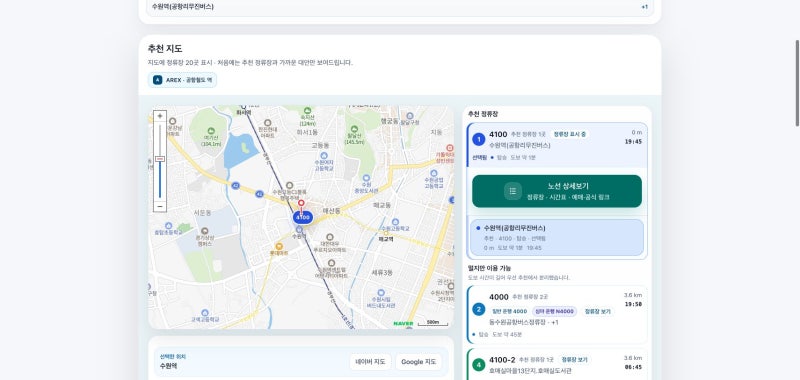The width and height of the screenshot is (800, 380).
Task: Click 정류장 보기 on route 4100-2 card
Action: pyautogui.click(x=574, y=360)
